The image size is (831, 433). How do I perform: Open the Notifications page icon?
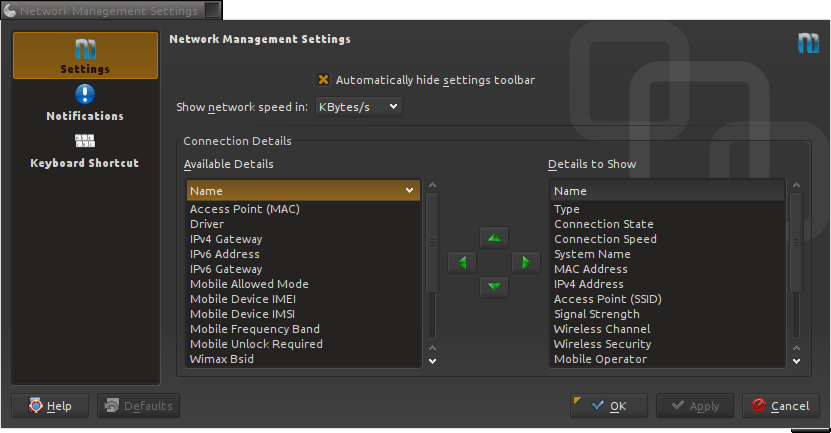tap(85, 94)
